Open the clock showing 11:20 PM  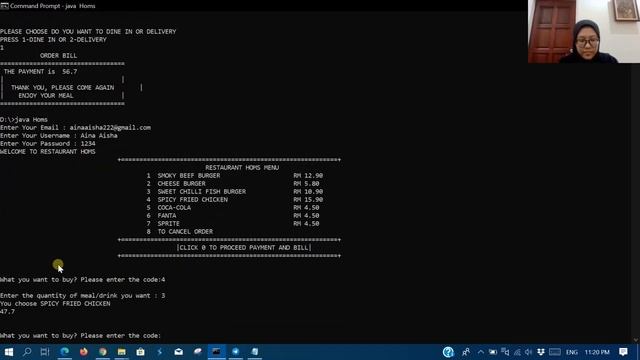click(597, 352)
